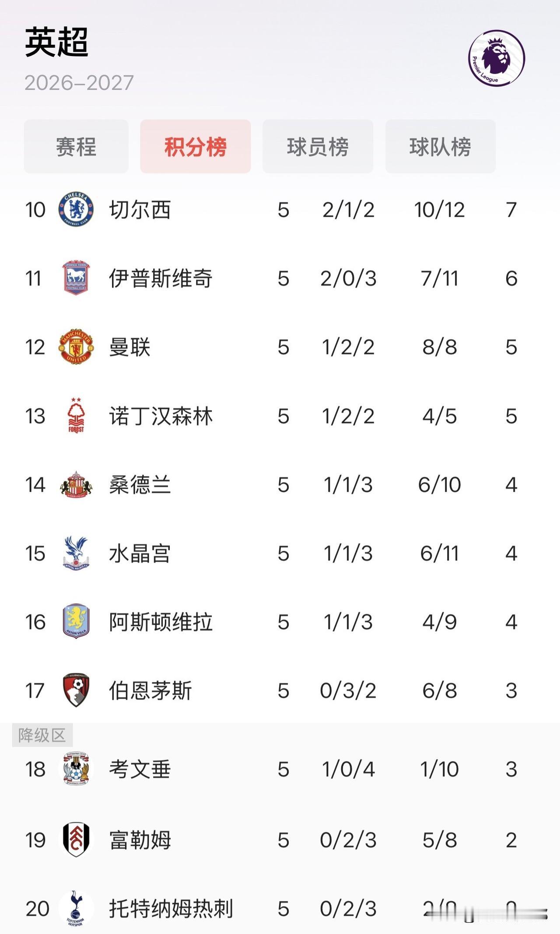
Task: Open team name 切尔西
Action: pos(140,210)
